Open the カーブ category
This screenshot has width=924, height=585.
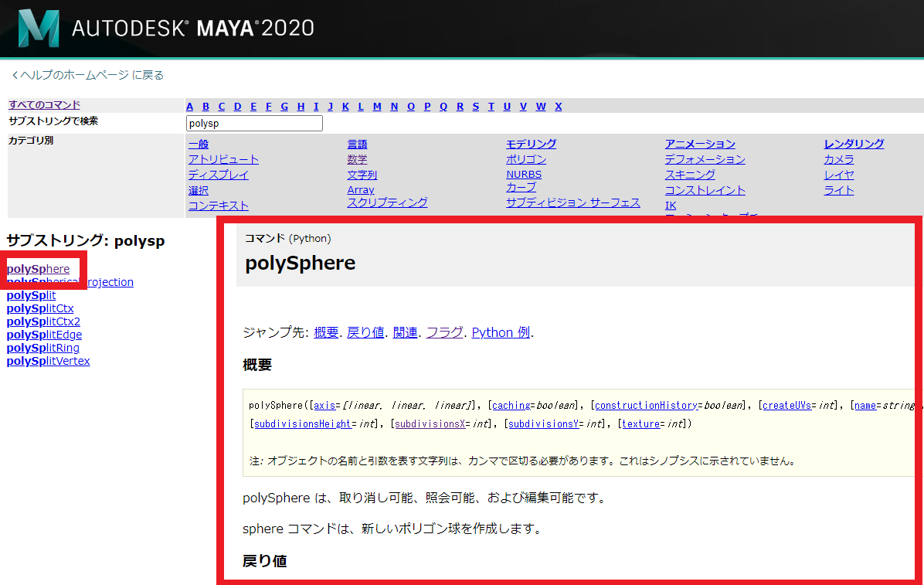(x=521, y=187)
